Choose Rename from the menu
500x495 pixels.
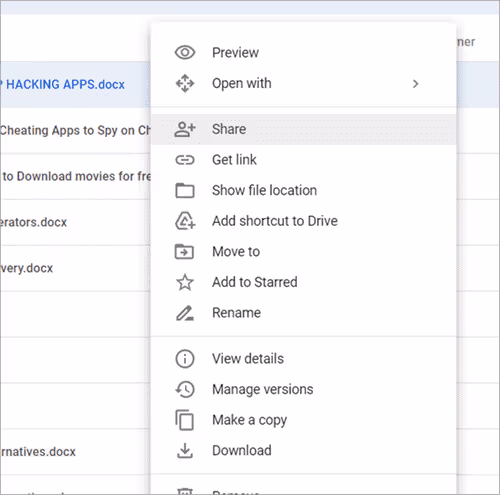[304, 313]
